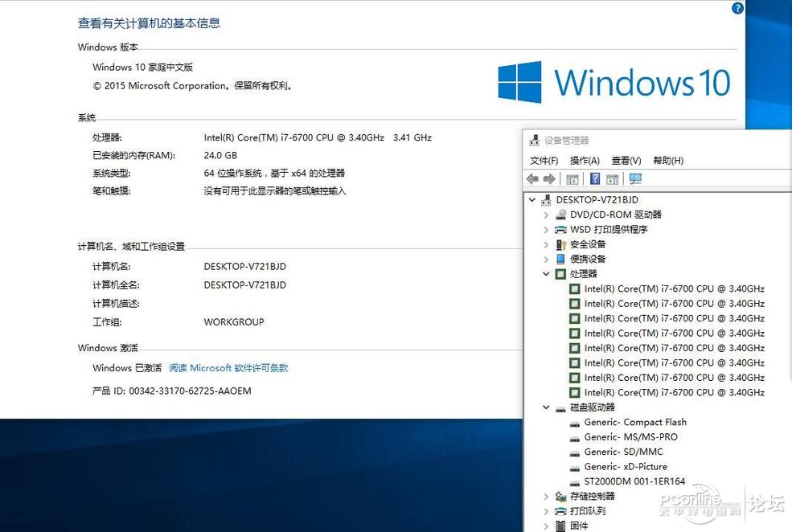Click the processor Intel(R) Core(TM) i7-6700 value in system info
792x532 pixels.
pos(318,137)
